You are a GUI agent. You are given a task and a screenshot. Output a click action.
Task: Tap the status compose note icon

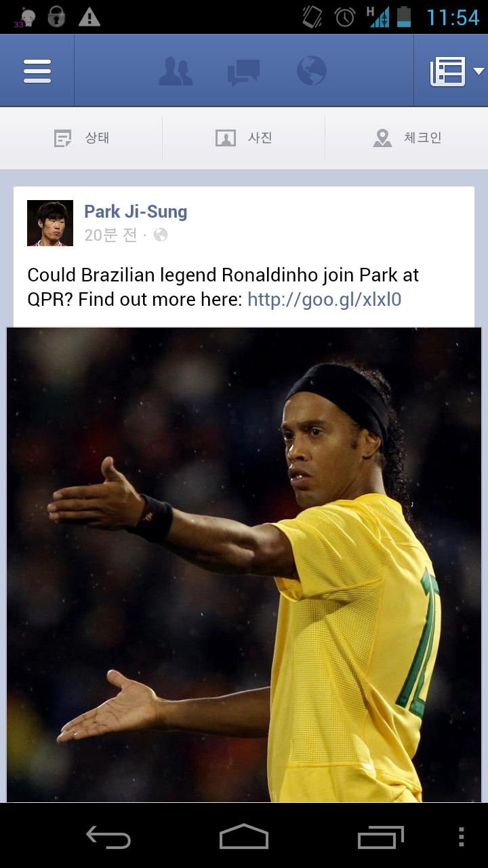pos(63,139)
